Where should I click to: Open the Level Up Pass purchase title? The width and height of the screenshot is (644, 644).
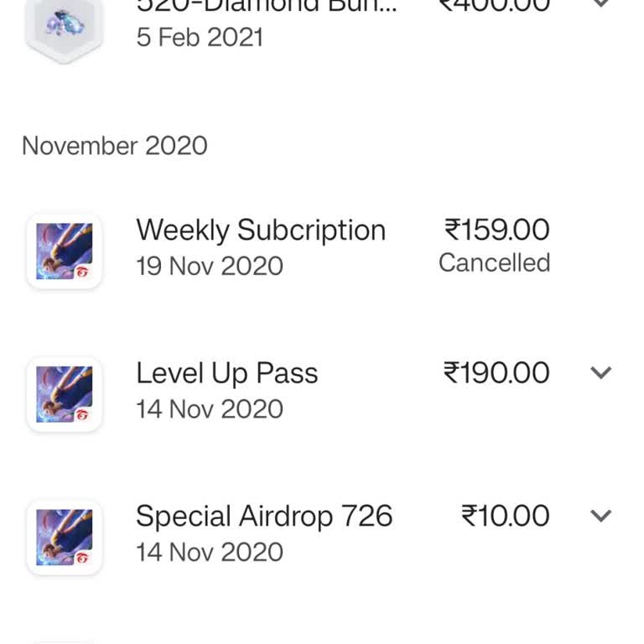[x=227, y=373]
